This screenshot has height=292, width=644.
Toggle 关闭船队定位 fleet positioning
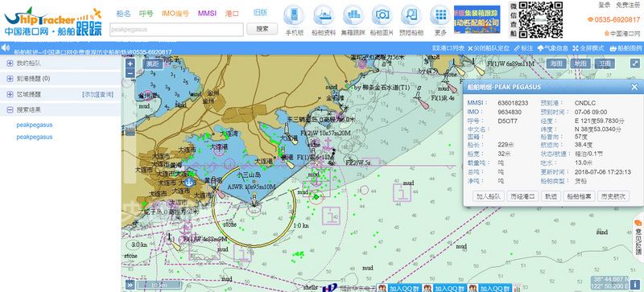pos(489,48)
